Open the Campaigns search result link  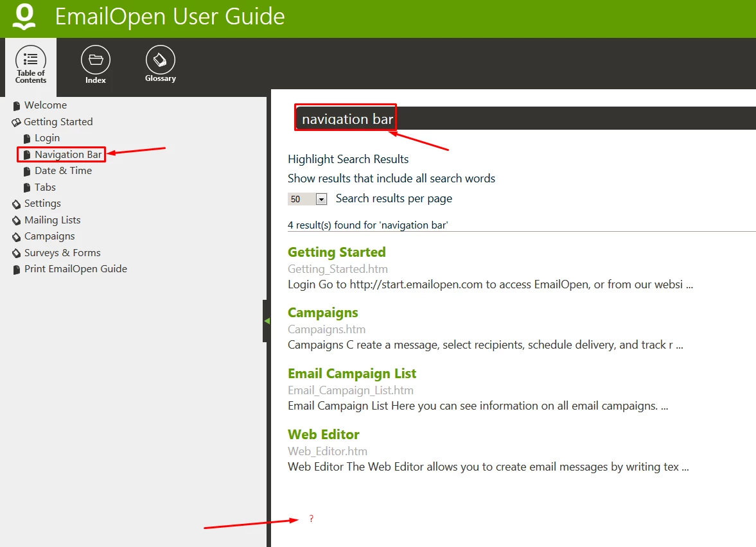click(322, 313)
